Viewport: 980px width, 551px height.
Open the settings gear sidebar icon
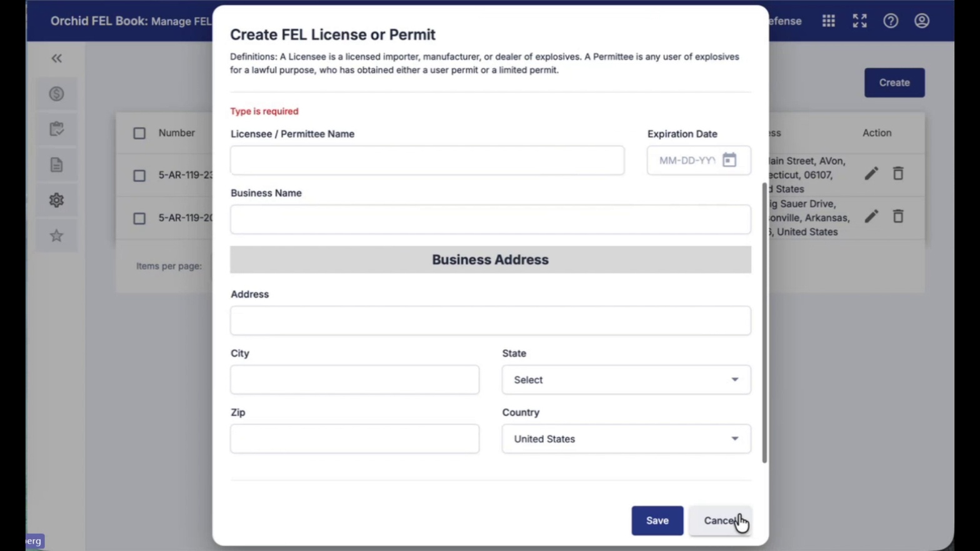coord(57,200)
